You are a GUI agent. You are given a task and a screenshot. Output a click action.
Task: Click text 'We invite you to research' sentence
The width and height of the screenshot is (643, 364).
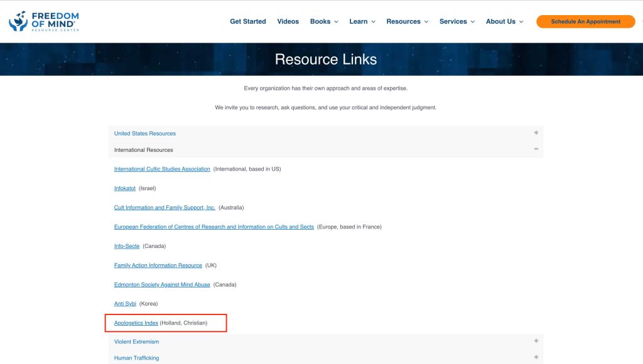(x=326, y=107)
